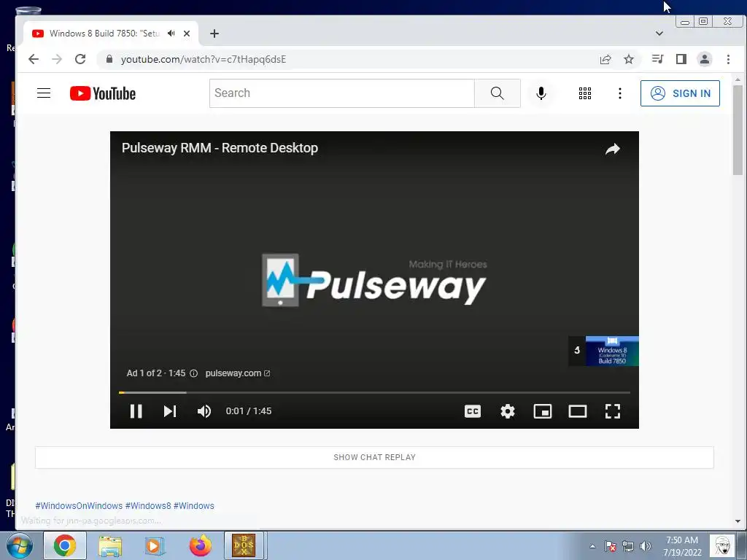Open the #Windows hashtag link
This screenshot has height=560, width=747.
coord(194,506)
